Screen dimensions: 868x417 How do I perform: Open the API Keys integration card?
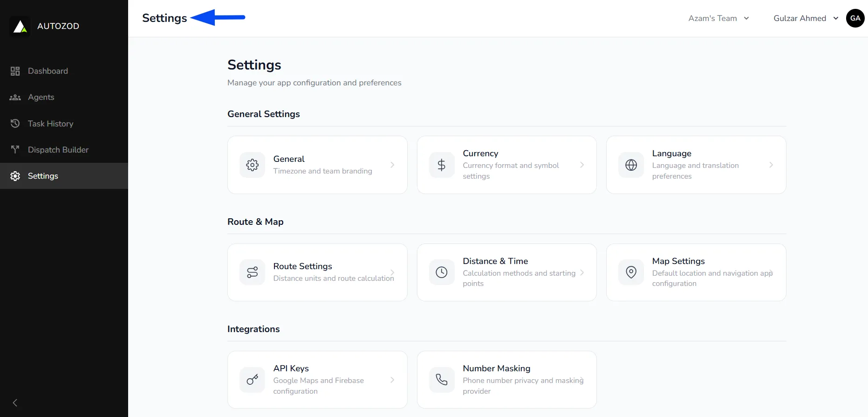317,380
